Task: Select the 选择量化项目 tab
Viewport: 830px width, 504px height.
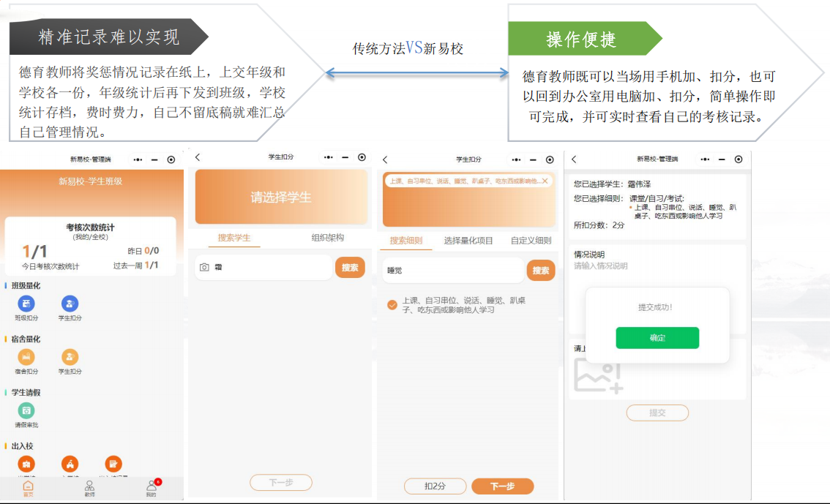Action: 468,241
